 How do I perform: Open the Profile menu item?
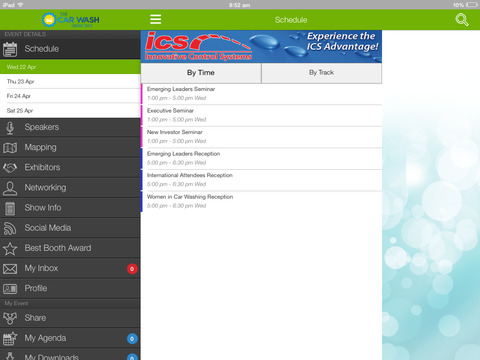click(x=70, y=289)
